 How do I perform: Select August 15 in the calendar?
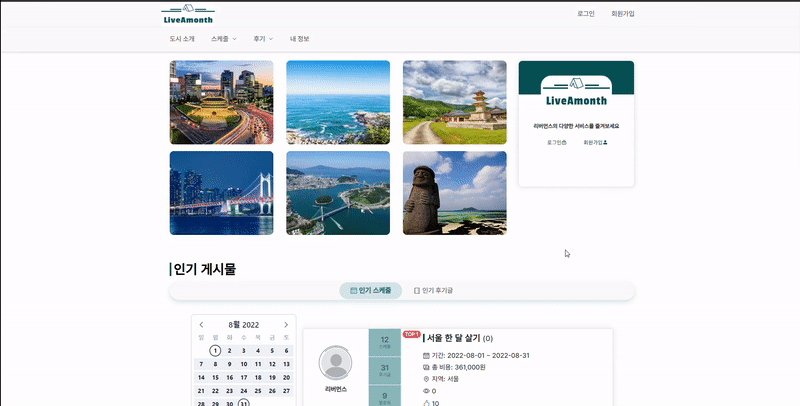pyautogui.click(x=215, y=377)
